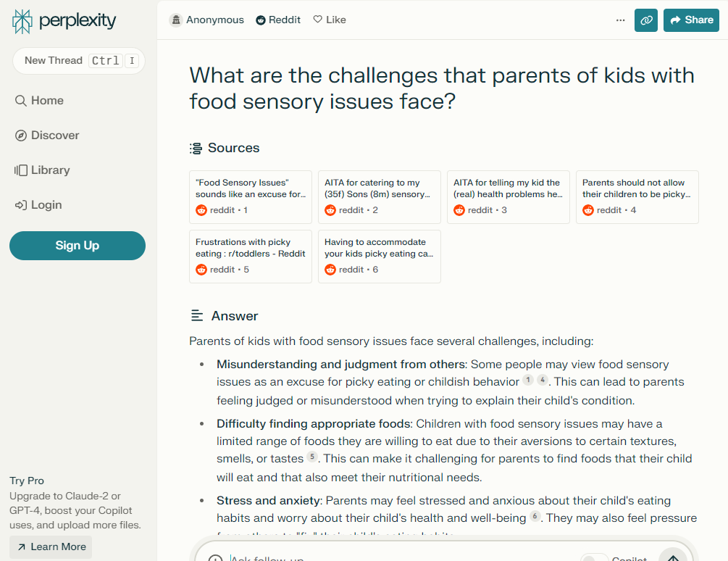Click citation number 4 in the answer
The image size is (728, 561).
tap(543, 380)
